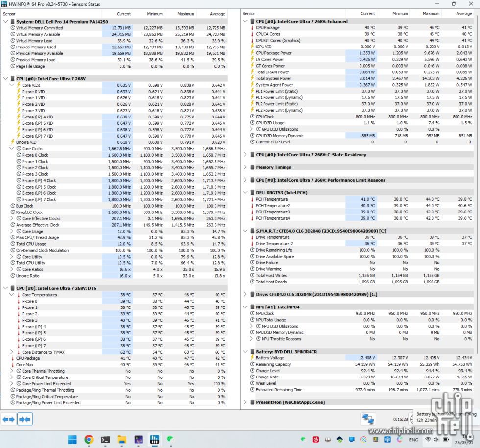The width and height of the screenshot is (480, 448).
Task: Collapse the Battery: BYD DELL 3MNJR4CR group
Action: (245, 352)
